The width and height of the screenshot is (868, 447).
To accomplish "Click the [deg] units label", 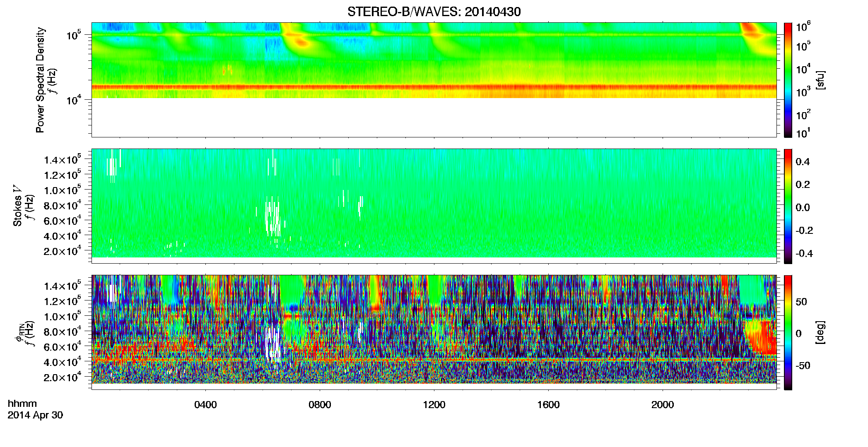I will [x=820, y=332].
